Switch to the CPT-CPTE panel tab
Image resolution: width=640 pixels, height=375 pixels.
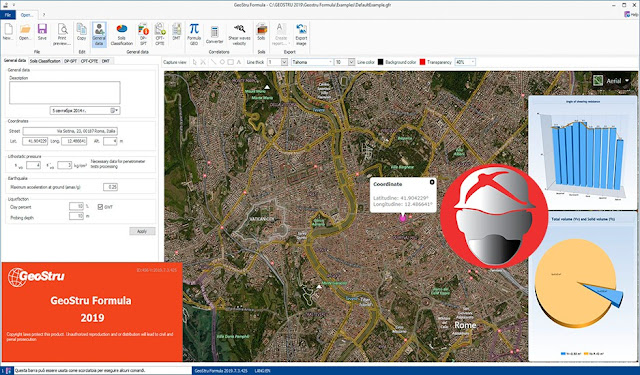click(89, 61)
